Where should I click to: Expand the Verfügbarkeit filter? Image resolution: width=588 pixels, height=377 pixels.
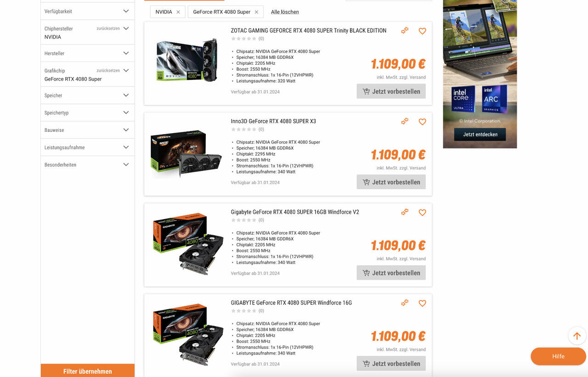87,11
